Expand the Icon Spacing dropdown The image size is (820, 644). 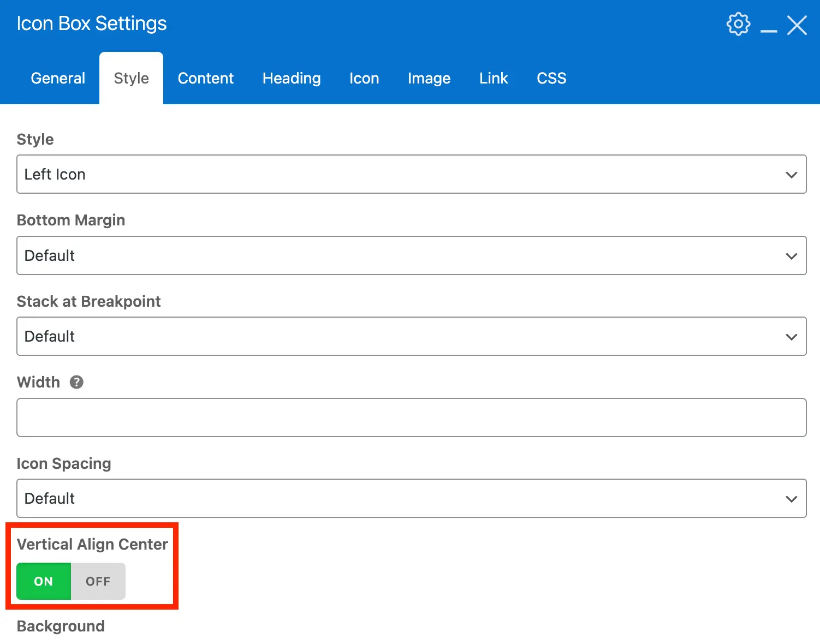point(411,498)
